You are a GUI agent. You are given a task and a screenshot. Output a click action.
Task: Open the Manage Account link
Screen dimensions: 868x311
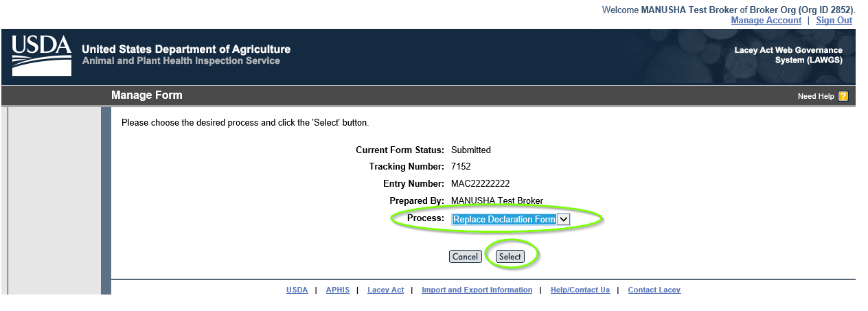[766, 20]
